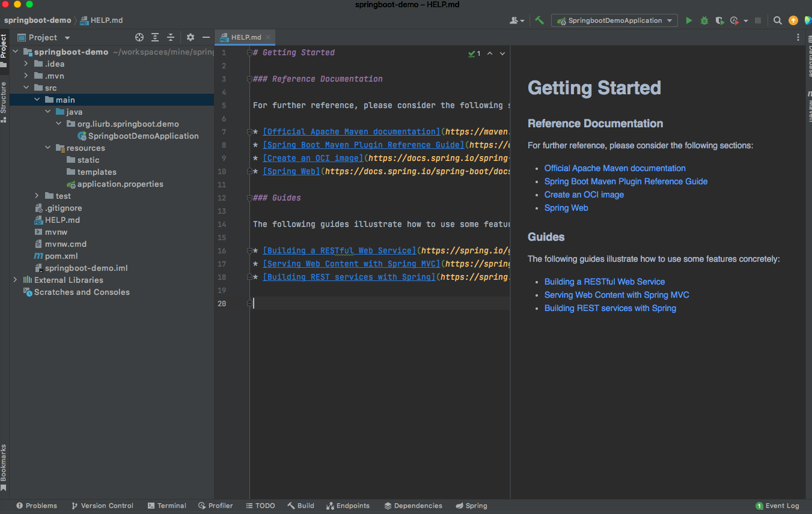Image resolution: width=812 pixels, height=514 pixels.
Task: Open Create an OCI image preview link
Action: 584,195
